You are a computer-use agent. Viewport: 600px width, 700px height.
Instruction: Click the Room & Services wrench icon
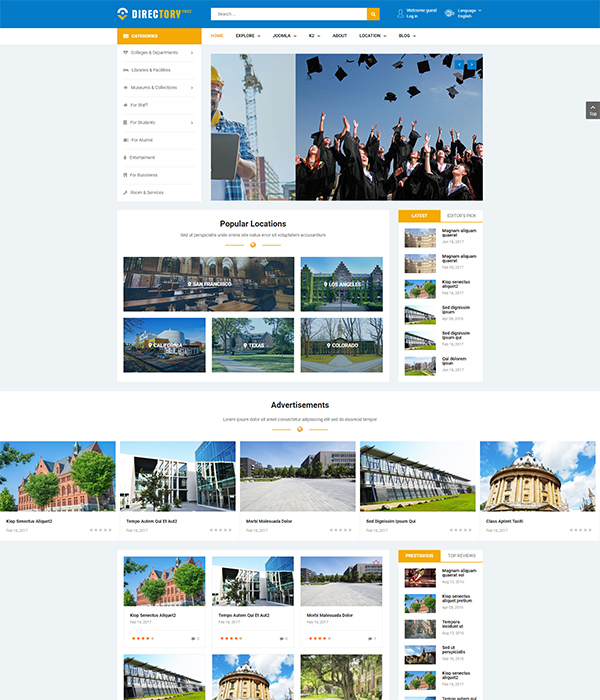pyautogui.click(x=125, y=192)
